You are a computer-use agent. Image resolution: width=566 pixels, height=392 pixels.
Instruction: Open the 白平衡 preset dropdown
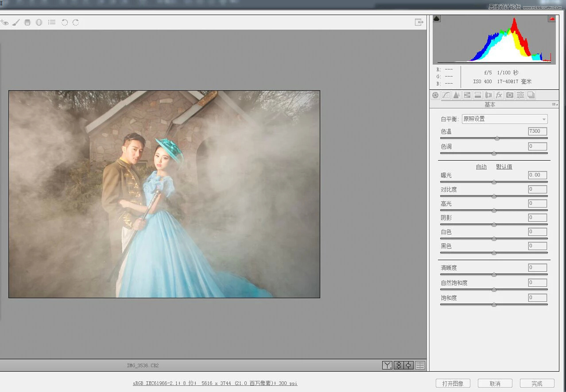(504, 119)
